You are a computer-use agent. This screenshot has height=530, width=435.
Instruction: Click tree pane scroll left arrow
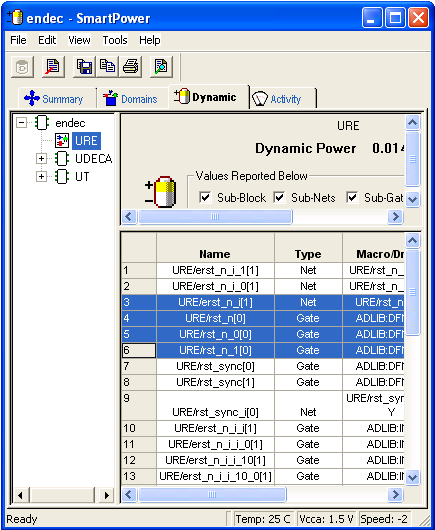pos(20,496)
